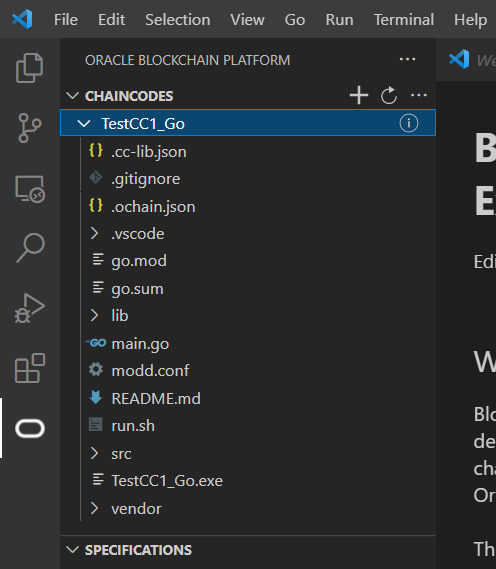Screen dimensions: 496x569
Task: Open the Explorer view in activity bar
Action: coord(29,68)
